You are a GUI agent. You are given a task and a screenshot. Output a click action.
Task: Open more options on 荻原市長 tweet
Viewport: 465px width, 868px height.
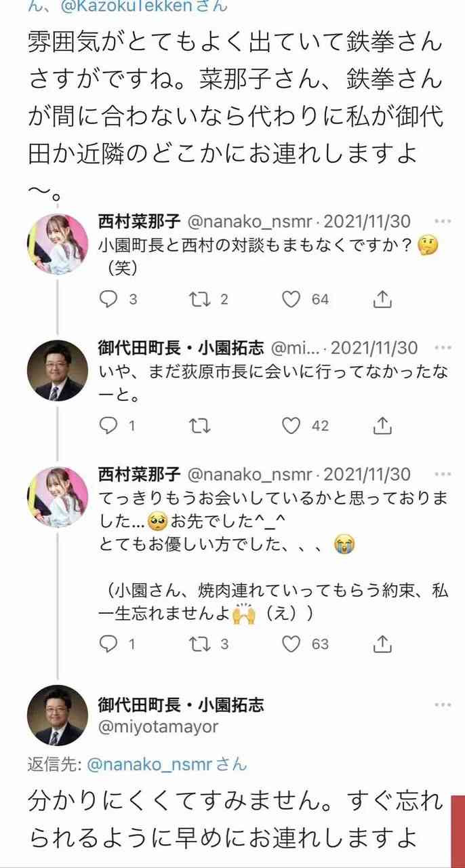[443, 349]
